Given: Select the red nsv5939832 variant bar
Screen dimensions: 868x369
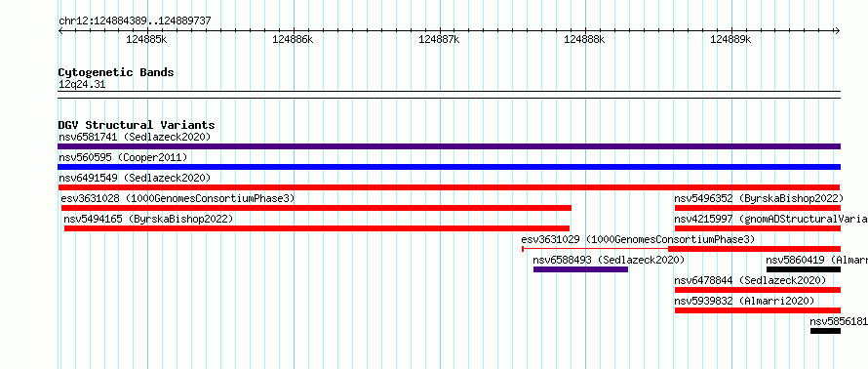Looking at the screenshot, I should click(758, 310).
